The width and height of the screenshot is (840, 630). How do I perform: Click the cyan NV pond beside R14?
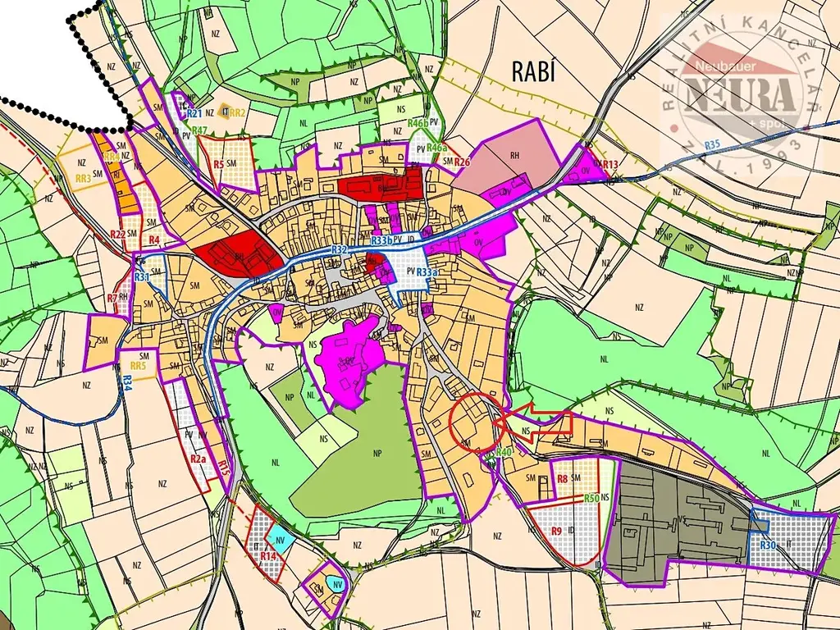pos(281,541)
